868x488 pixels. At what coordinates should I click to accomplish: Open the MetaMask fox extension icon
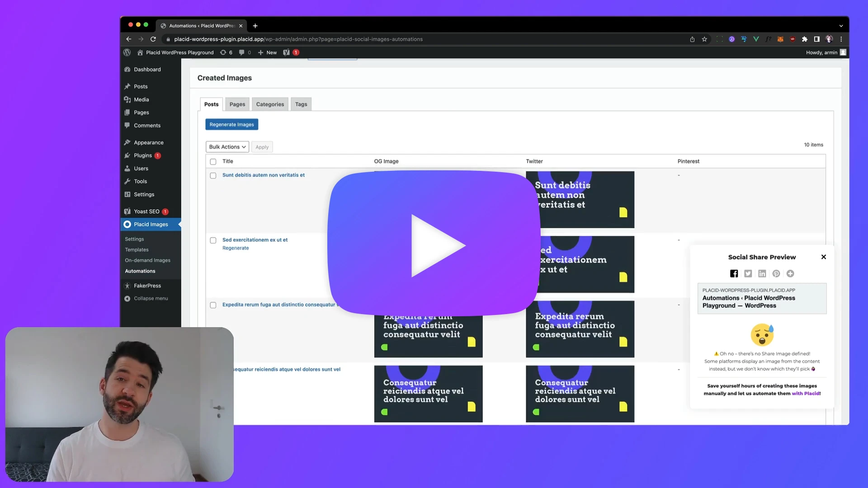780,39
